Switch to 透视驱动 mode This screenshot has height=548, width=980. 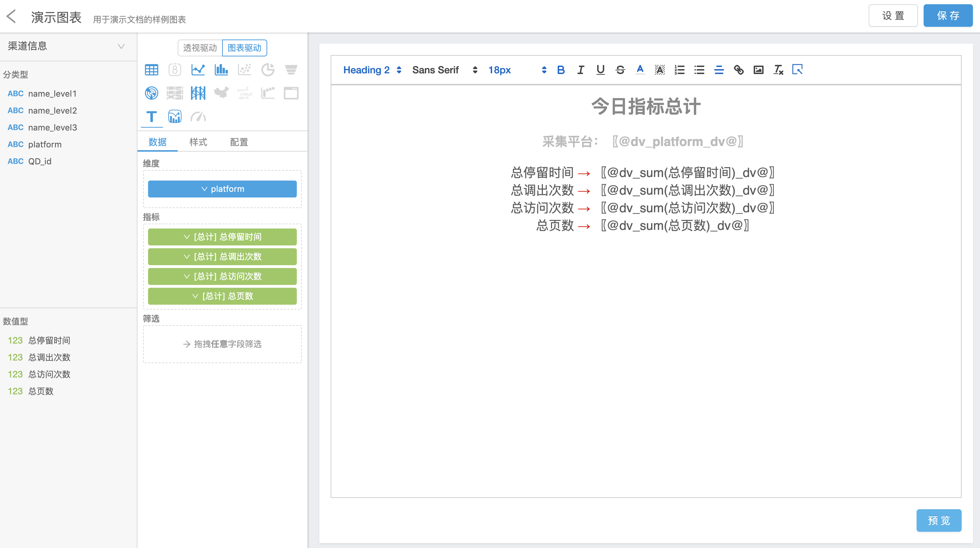(x=200, y=48)
